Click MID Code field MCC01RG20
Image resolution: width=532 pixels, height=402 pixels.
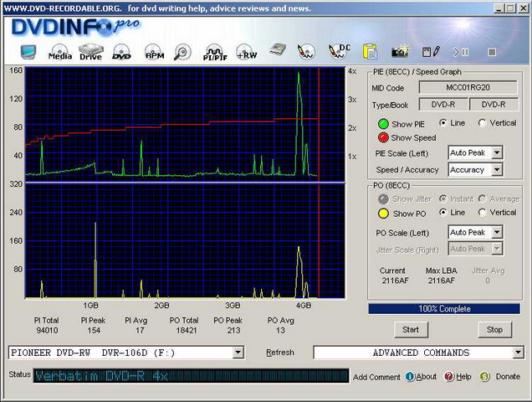pyautogui.click(x=468, y=87)
